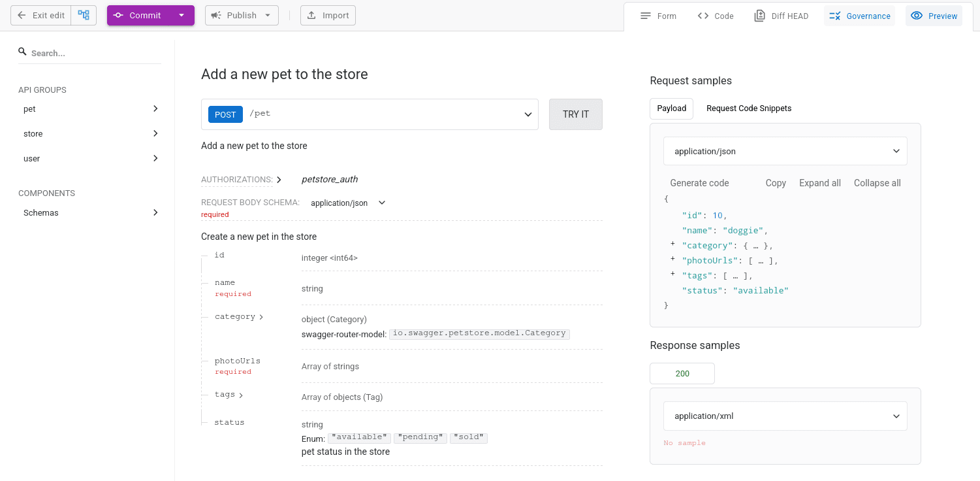Image resolution: width=980 pixels, height=481 pixels.
Task: Select the 200 response tab
Action: [682, 374]
